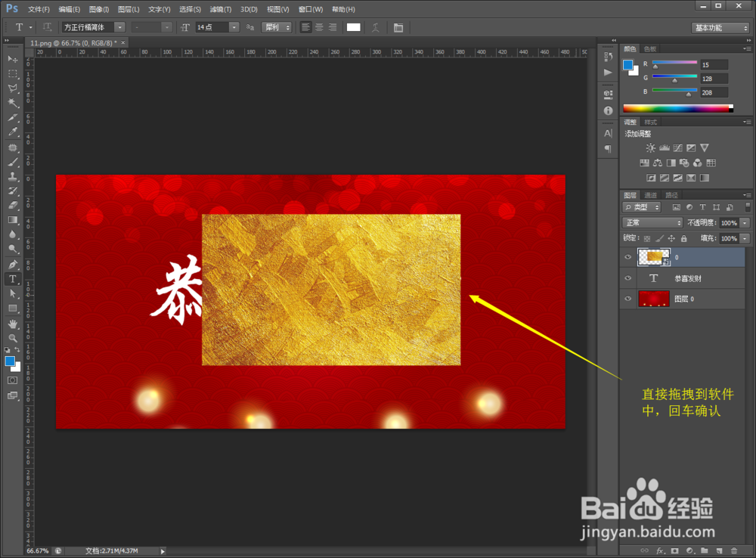Screen dimensions: 756x558
Task: Open the Info panel icon
Action: (608, 110)
